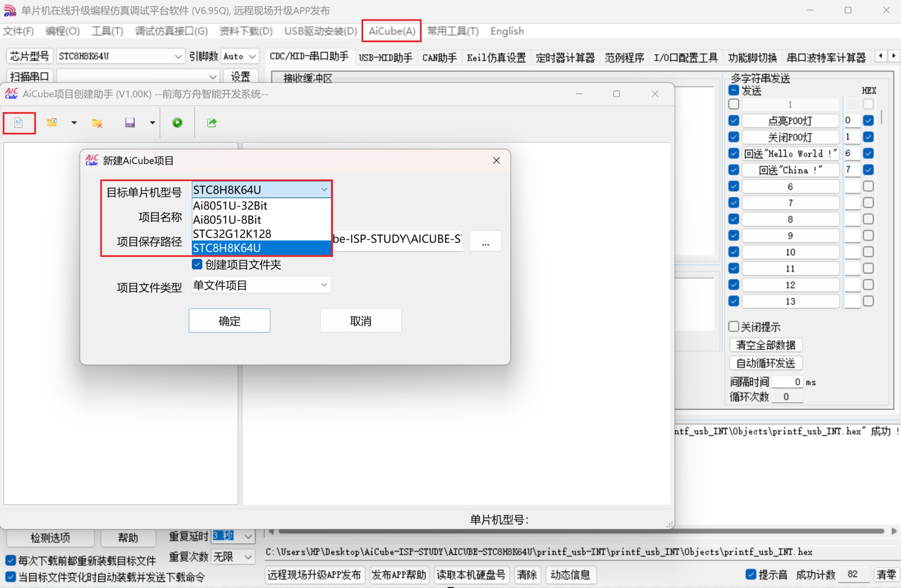This screenshot has width=901, height=588.
Task: Enable the 关闭提示 checkbox
Action: [734, 327]
